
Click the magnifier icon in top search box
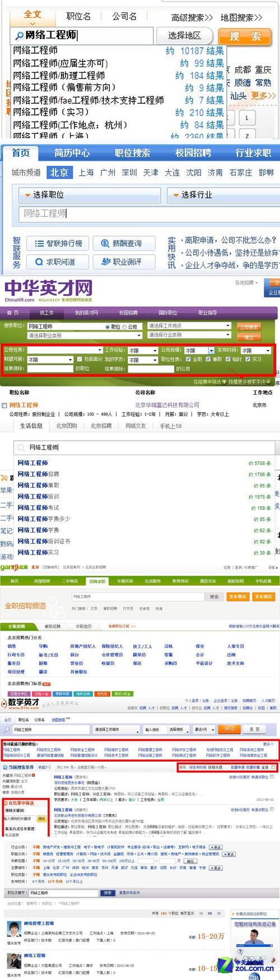[20, 36]
